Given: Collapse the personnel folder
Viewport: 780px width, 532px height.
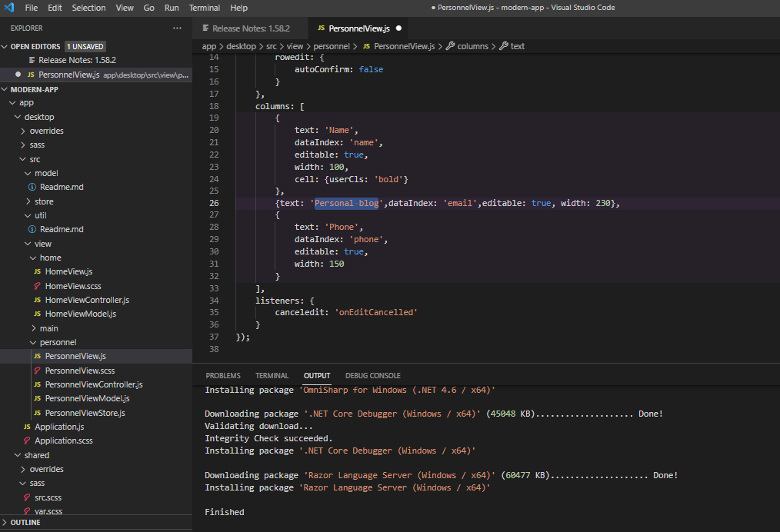Looking at the screenshot, I should coord(34,342).
